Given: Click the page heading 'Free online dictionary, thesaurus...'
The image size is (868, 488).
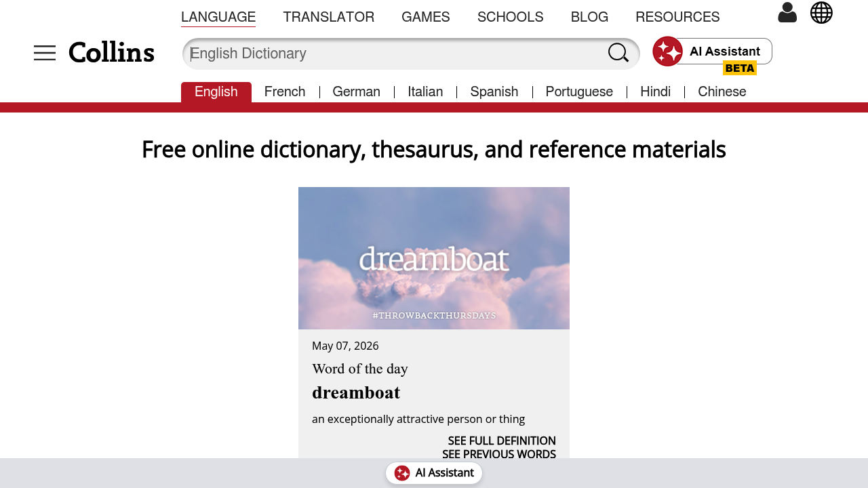Looking at the screenshot, I should (x=434, y=150).
